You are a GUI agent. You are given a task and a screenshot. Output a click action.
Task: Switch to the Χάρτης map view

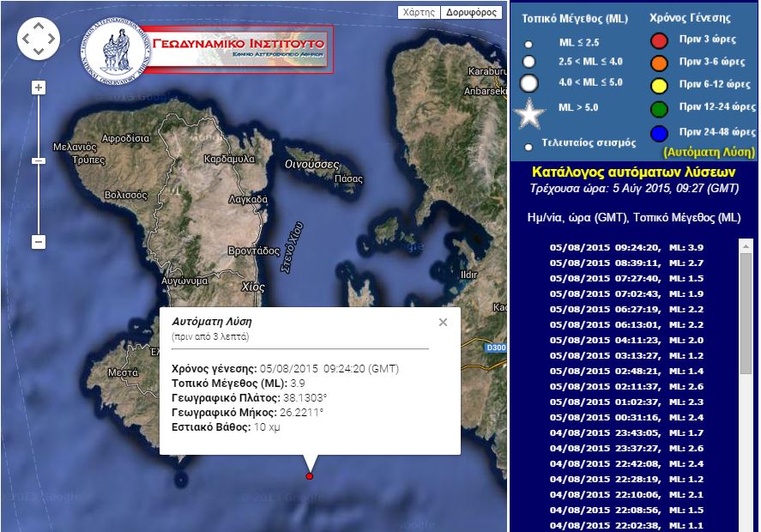(418, 13)
